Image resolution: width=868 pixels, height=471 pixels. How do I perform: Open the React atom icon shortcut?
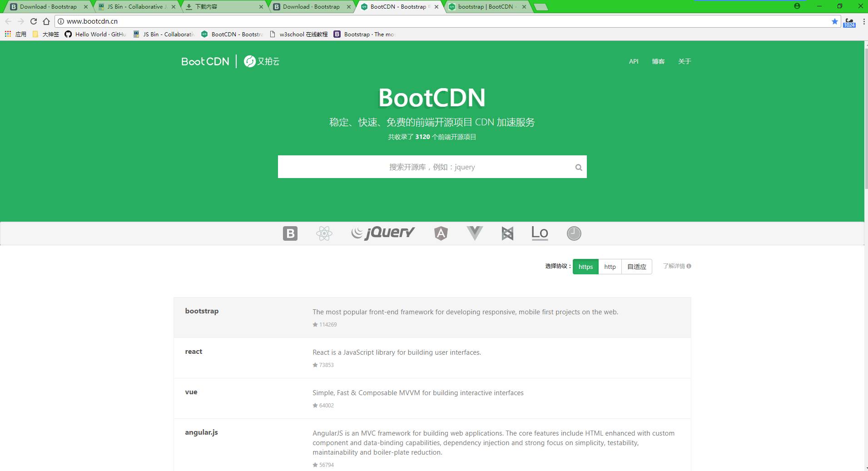pos(324,233)
